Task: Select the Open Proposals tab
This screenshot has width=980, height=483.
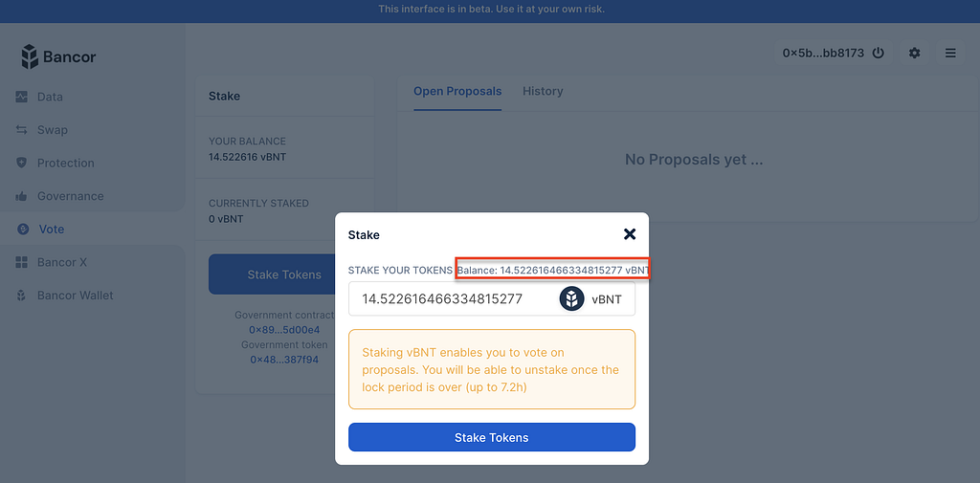Action: (x=457, y=91)
